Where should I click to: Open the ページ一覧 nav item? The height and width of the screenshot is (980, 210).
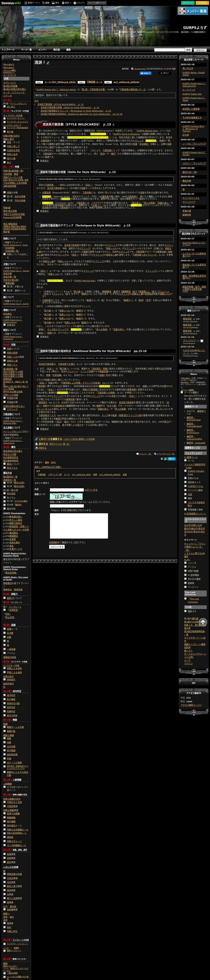click(26, 49)
